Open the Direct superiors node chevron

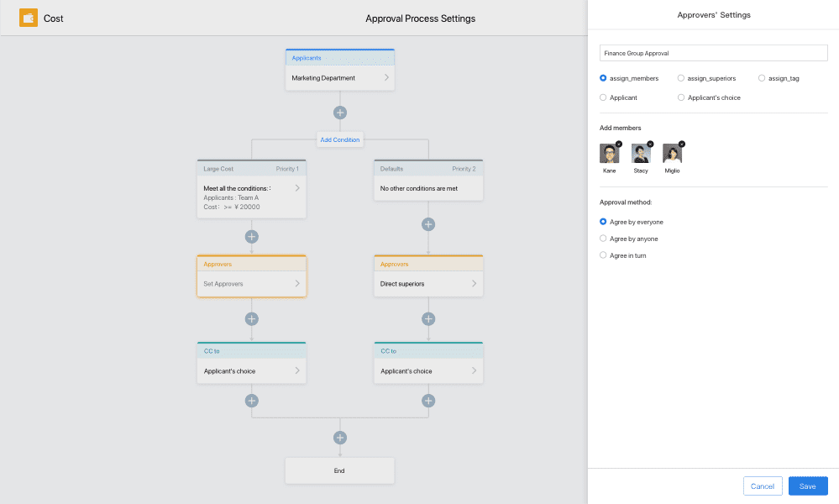(x=474, y=284)
